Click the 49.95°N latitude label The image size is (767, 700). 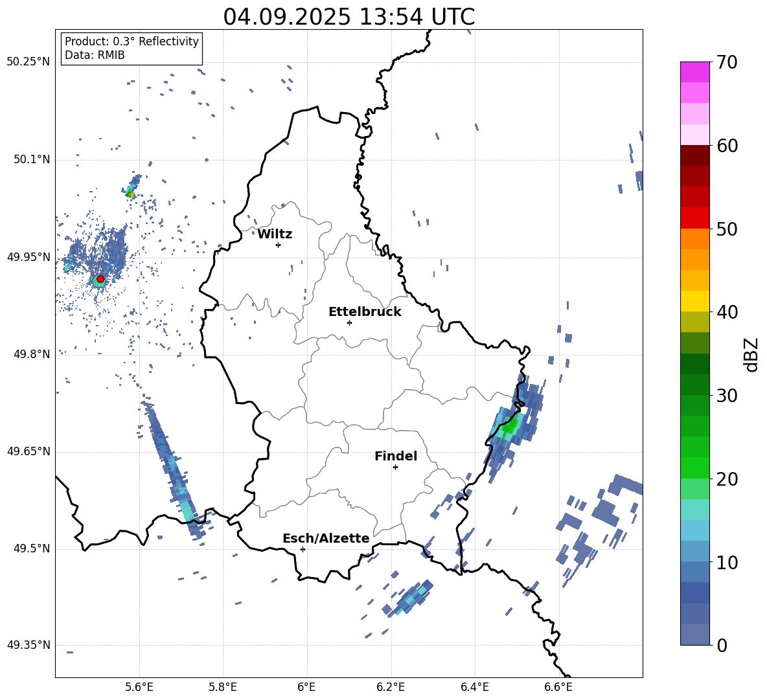click(x=29, y=257)
